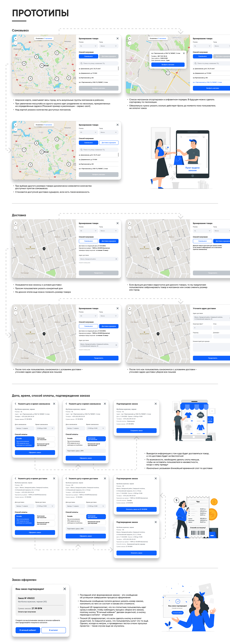
Task: Zoom out on the map showing 13 stores
Action: tap(15, 129)
